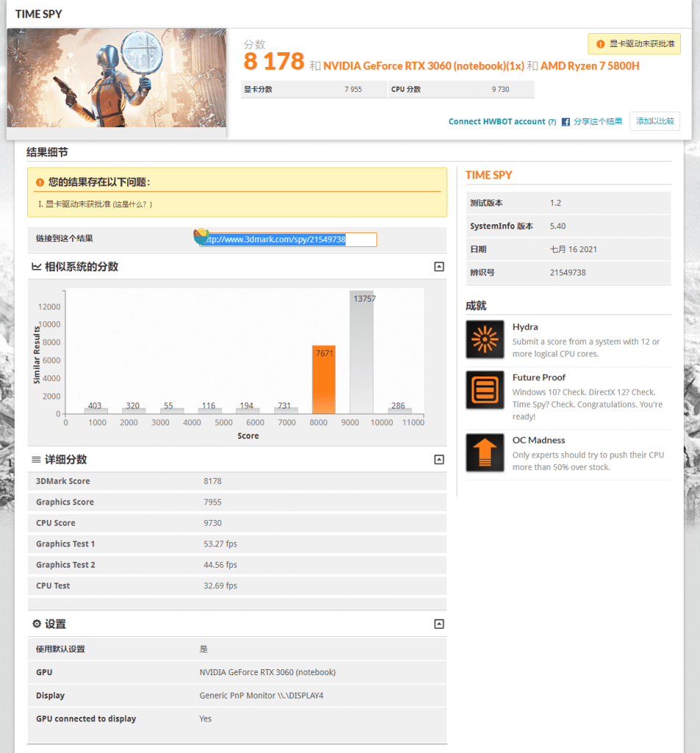Image resolution: width=700 pixels, height=753 pixels.
Task: Collapse the 设置 section
Action: pyautogui.click(x=439, y=624)
